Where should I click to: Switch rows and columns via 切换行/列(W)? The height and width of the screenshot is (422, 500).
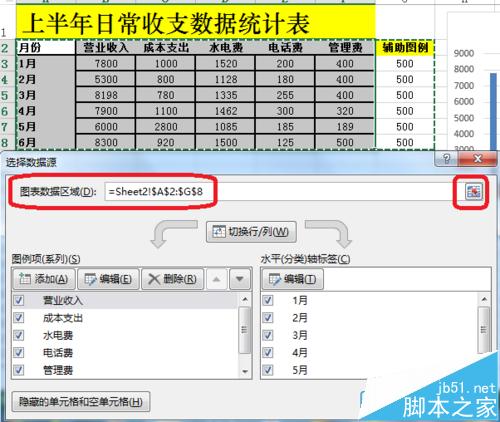(251, 232)
